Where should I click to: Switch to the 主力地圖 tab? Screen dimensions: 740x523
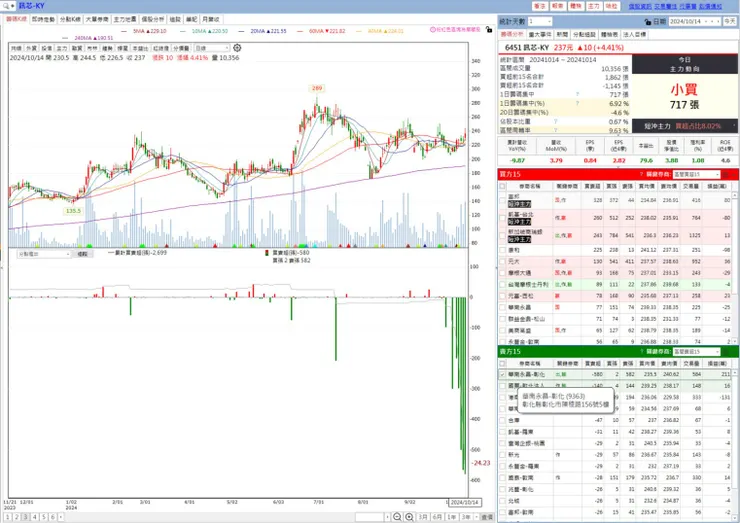click(x=125, y=19)
